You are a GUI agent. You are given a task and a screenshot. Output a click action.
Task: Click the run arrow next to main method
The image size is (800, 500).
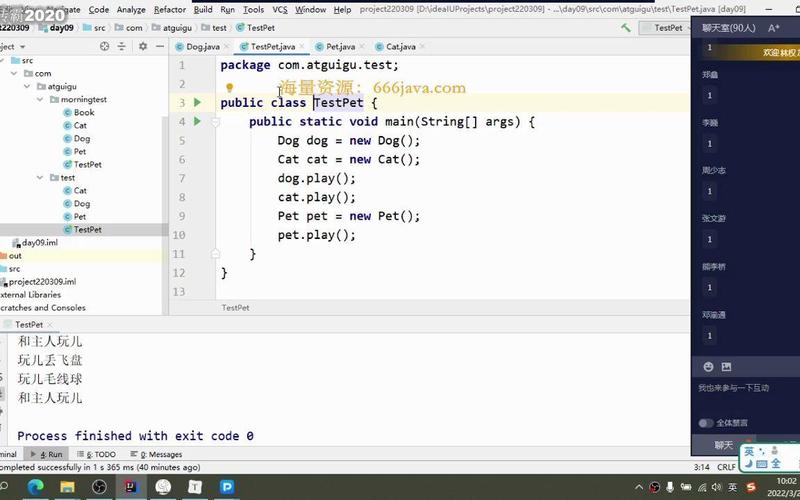pyautogui.click(x=197, y=122)
